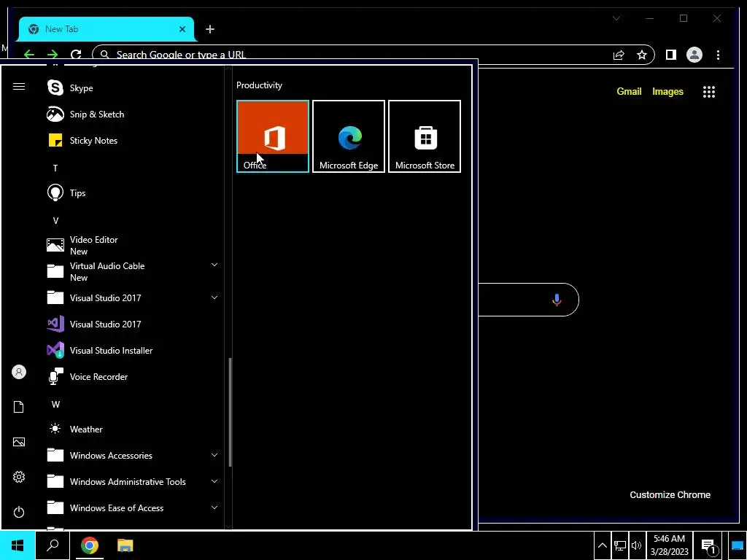747x560 pixels.
Task: Launch Snip & Sketch
Action: 133,114
